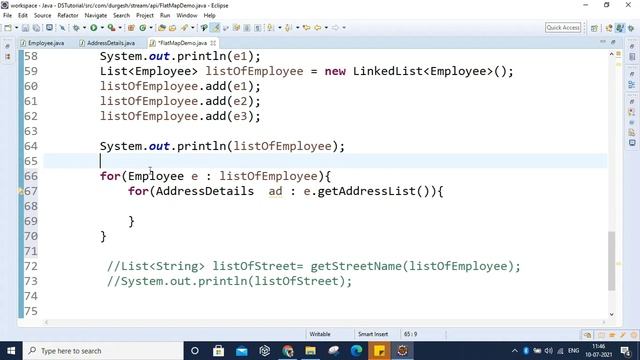This screenshot has width=640, height=360.
Task: Click the Open Perspective icon
Action: point(594,28)
